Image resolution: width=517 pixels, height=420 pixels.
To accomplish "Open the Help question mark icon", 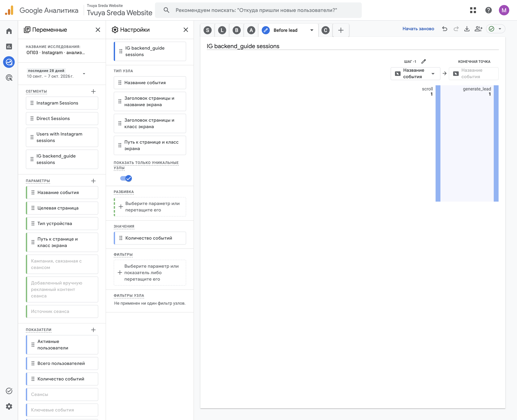I will [488, 10].
